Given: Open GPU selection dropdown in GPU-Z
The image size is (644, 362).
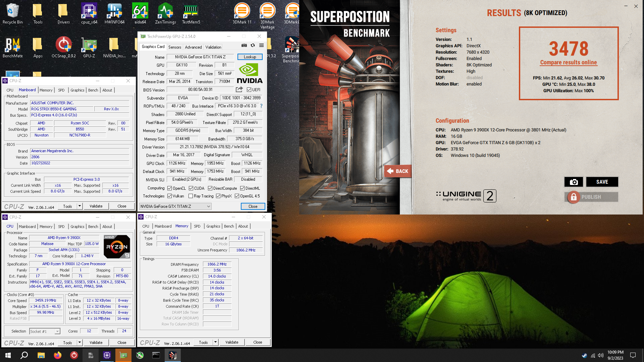Looking at the screenshot, I should click(x=175, y=206).
